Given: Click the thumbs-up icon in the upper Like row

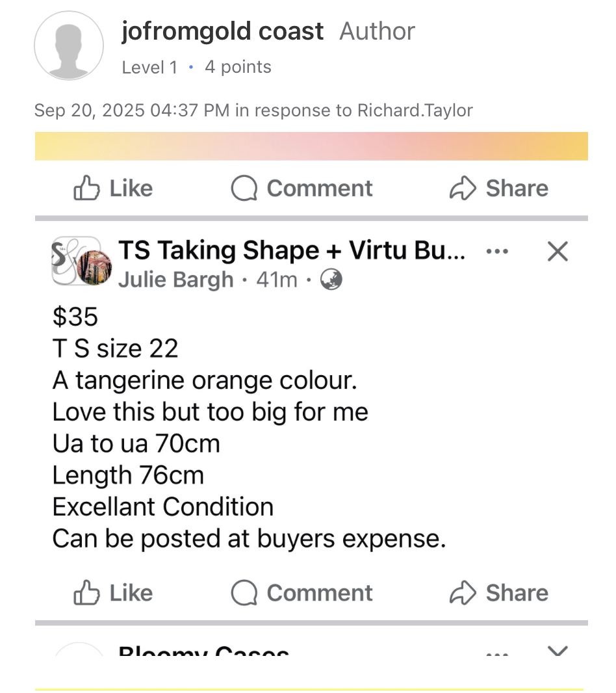Looking at the screenshot, I should tap(86, 189).
